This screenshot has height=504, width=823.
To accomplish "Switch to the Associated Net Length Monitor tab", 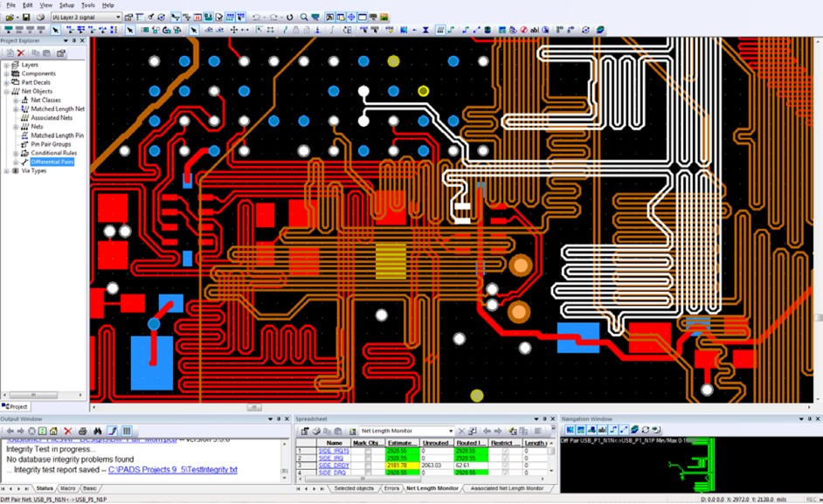I will pyautogui.click(x=507, y=488).
